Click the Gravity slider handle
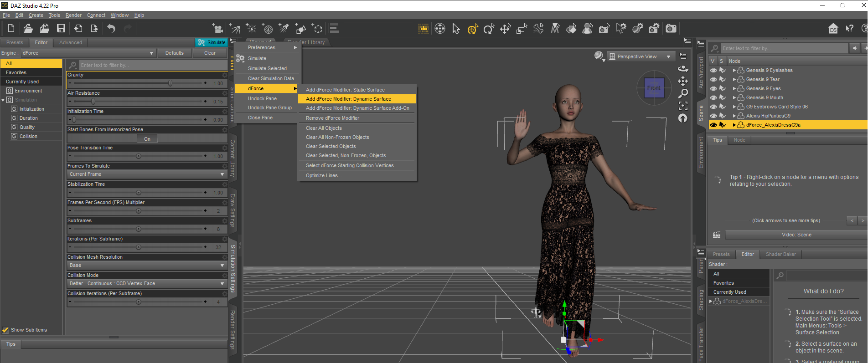This screenshot has height=363, width=868. [x=170, y=83]
